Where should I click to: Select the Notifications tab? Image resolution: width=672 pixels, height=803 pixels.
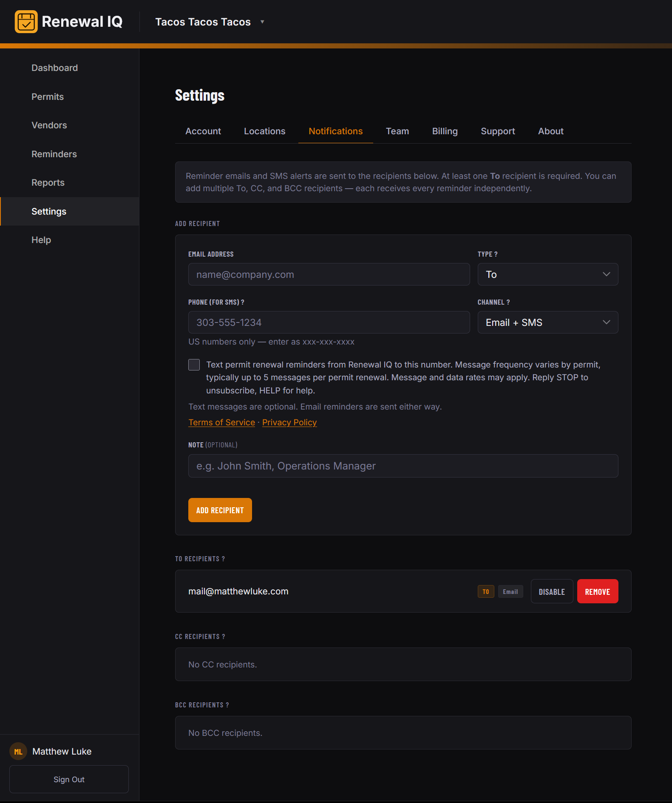click(335, 131)
